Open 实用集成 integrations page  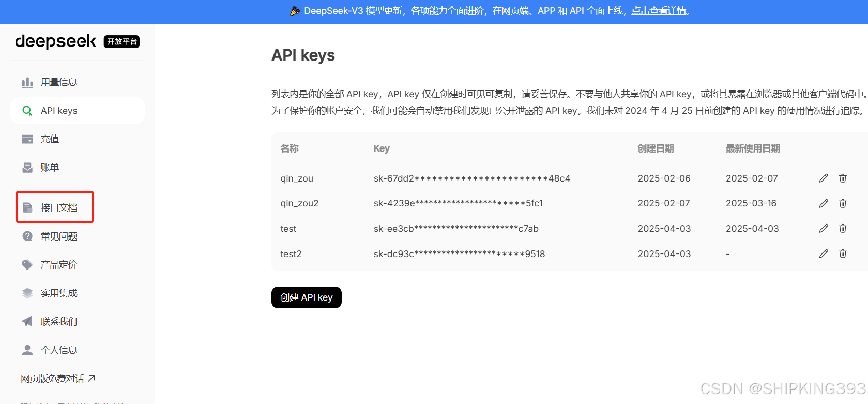(x=78, y=293)
